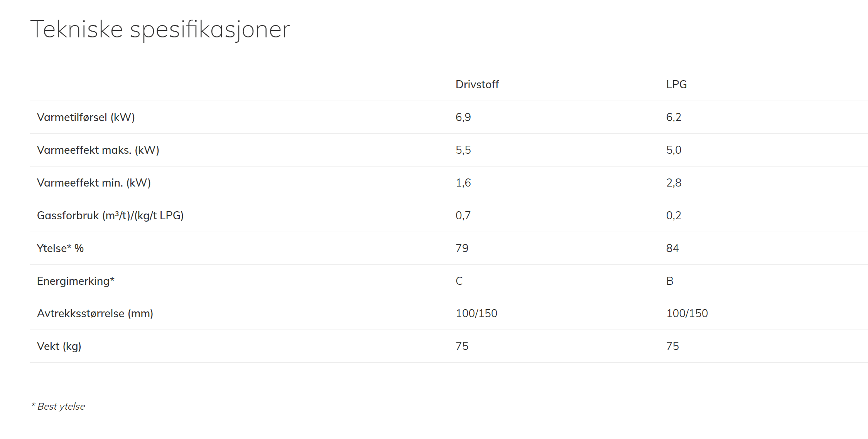
Task: Click the 0,7 gas consumption value
Action: [x=463, y=215]
